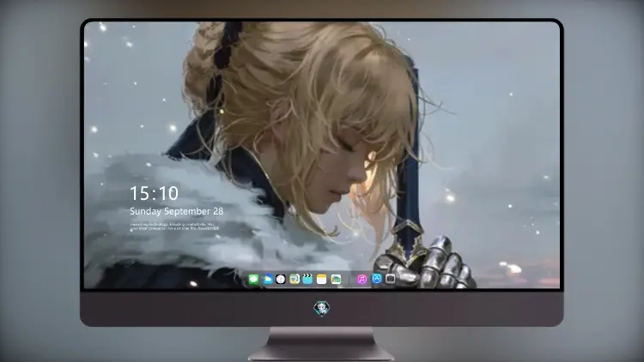Image resolution: width=644 pixels, height=362 pixels.
Task: Open the yellow Notes app in the dock
Action: coord(322,280)
